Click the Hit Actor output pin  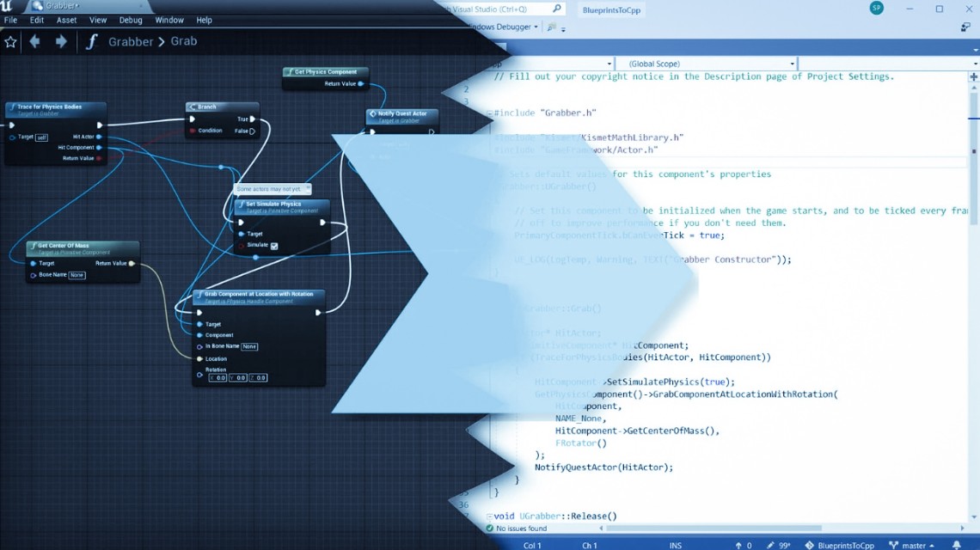pyautogui.click(x=99, y=137)
